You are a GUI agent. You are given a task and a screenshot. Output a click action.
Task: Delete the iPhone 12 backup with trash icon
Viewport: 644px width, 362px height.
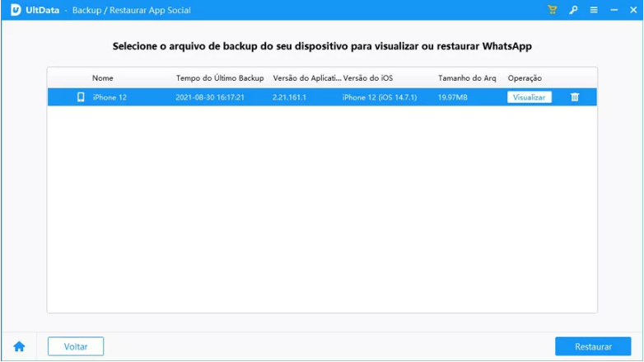pos(575,97)
